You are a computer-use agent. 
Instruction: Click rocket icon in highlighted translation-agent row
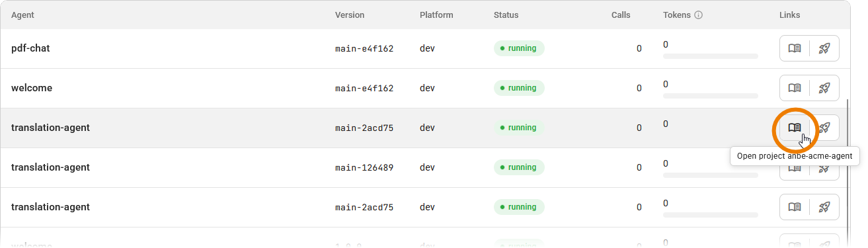824,128
